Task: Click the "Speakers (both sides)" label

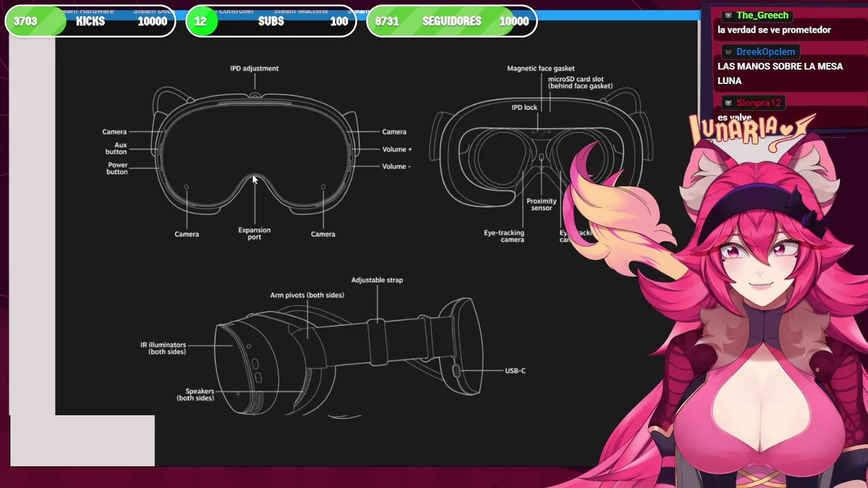Action: (x=195, y=394)
